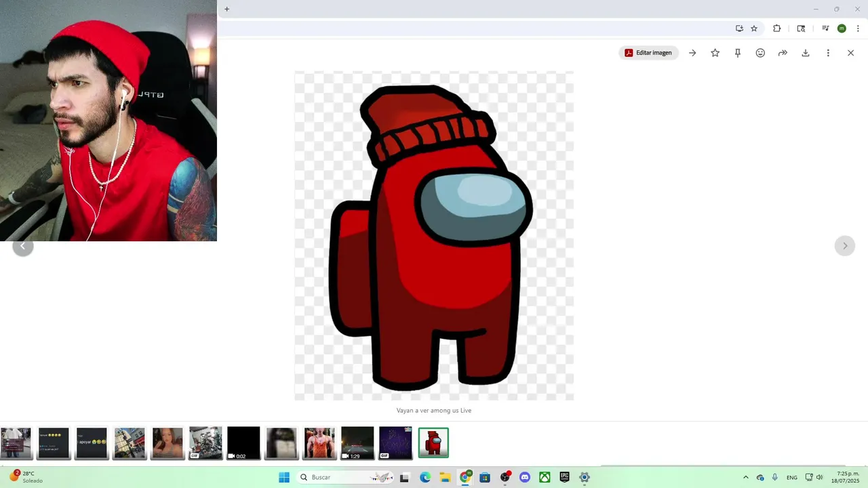This screenshot has width=868, height=488.
Task: Click the red crewmate image
Action: (x=434, y=236)
